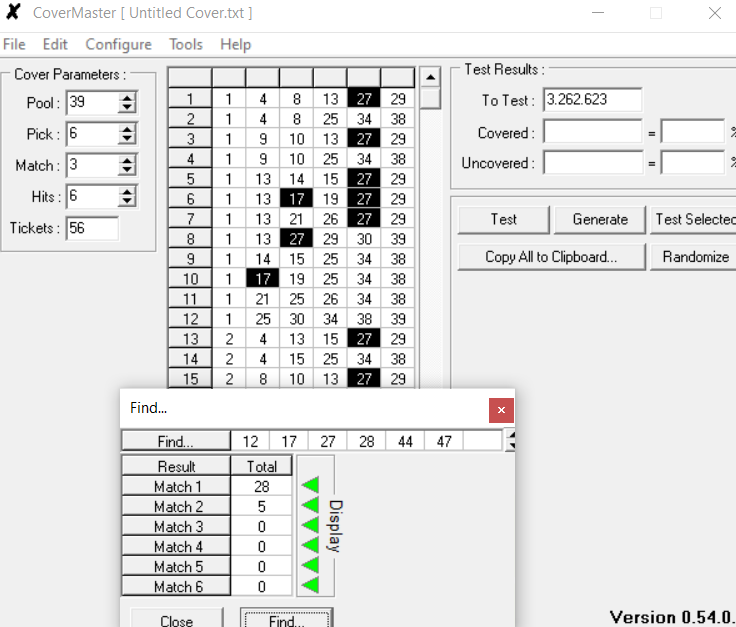Screen dimensions: 736x627
Task: Click the Hits input field
Action: point(92,197)
